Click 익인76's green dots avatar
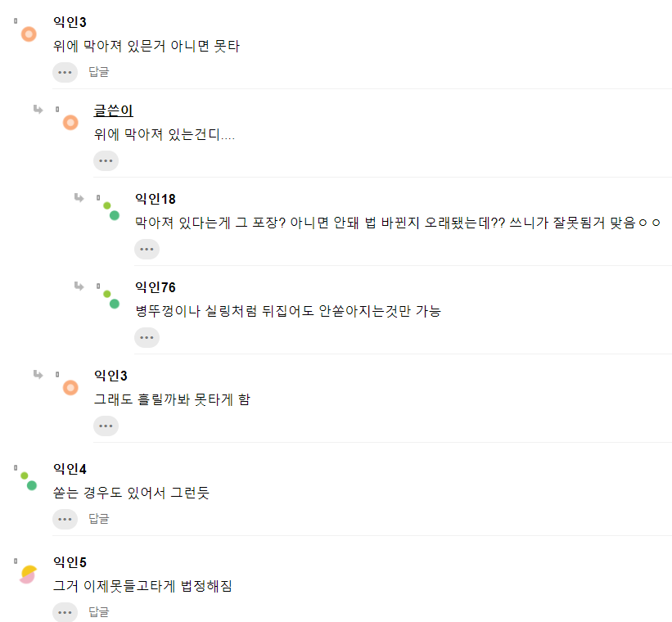The height and width of the screenshot is (622, 672). pos(111,299)
